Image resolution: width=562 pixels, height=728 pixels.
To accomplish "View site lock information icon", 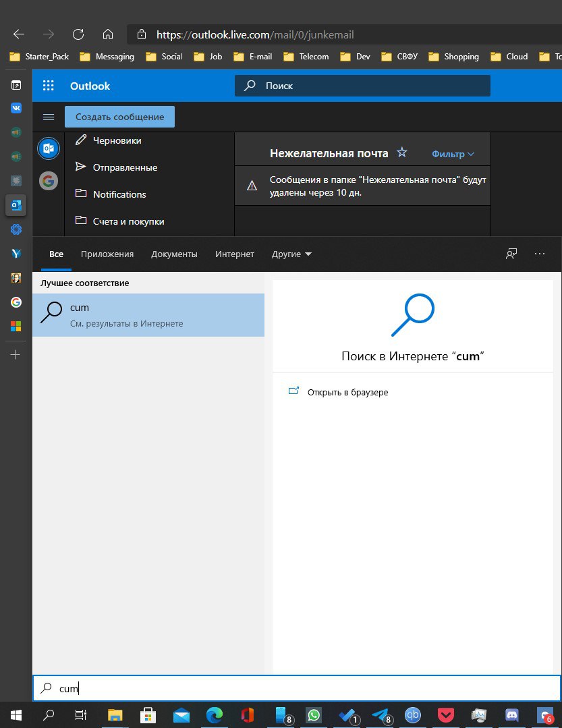I will pos(142,34).
